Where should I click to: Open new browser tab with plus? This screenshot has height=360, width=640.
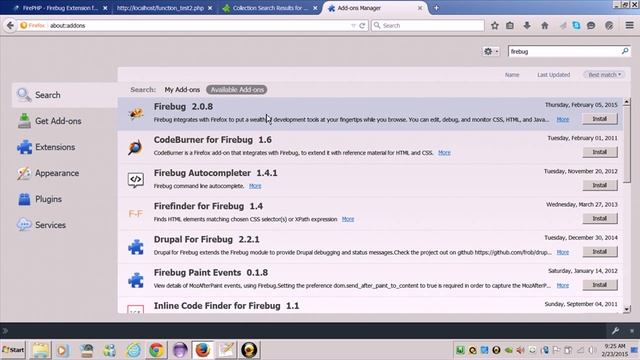436,8
